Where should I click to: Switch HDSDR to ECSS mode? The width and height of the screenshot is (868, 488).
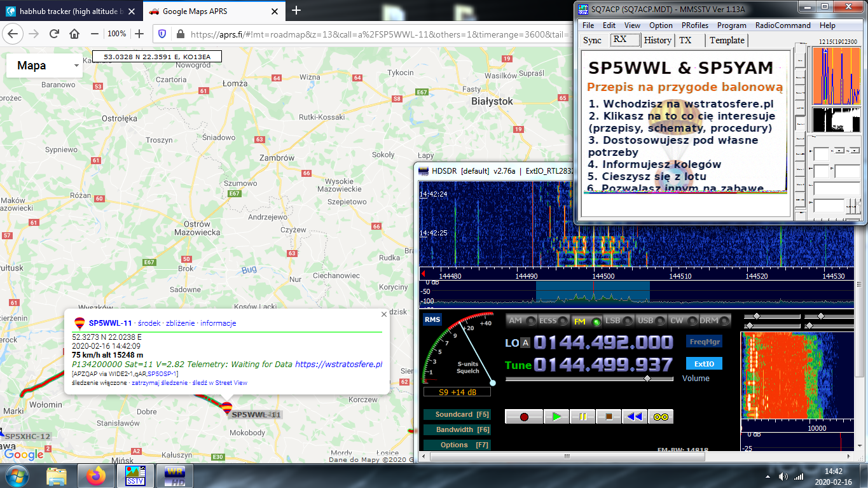(553, 321)
